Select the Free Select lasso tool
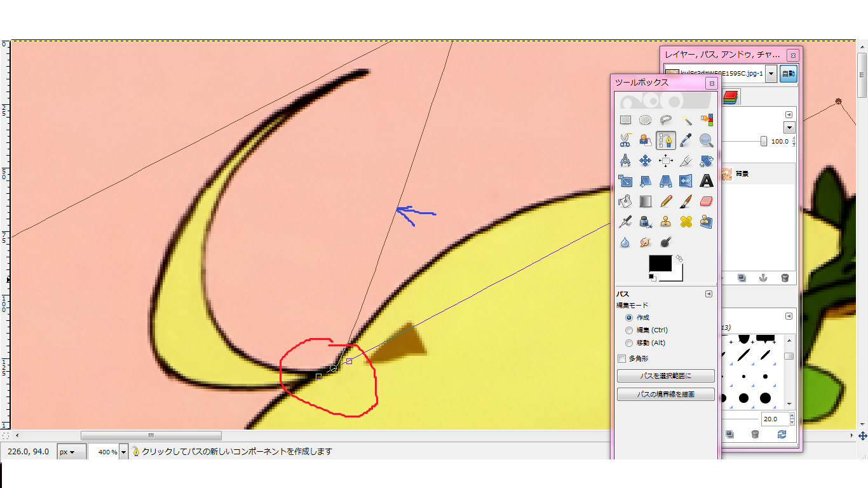868x488 pixels. click(666, 120)
